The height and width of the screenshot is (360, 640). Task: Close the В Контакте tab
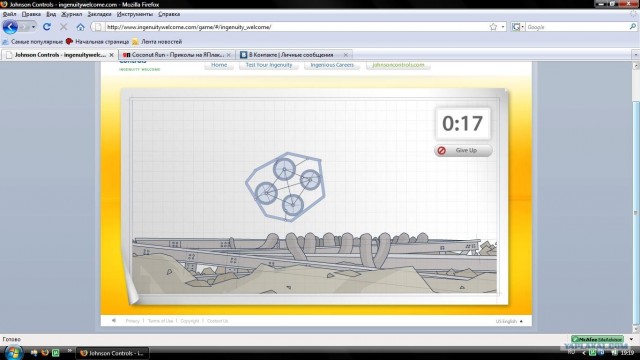346,55
